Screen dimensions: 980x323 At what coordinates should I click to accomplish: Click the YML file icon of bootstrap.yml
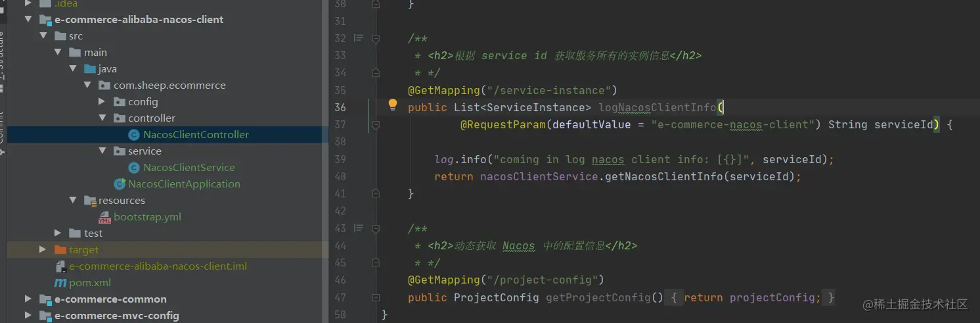pos(104,217)
